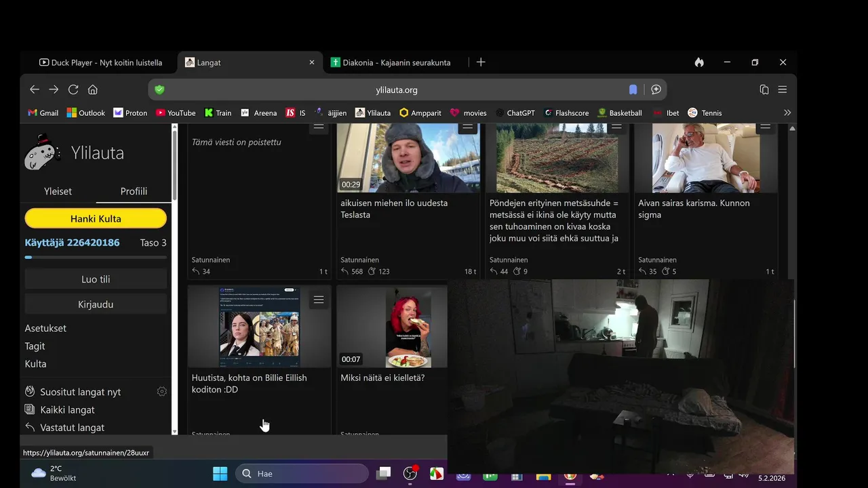Screen dimensions: 868x488
Task: Switch to the Duck Player tab
Action: 100,62
